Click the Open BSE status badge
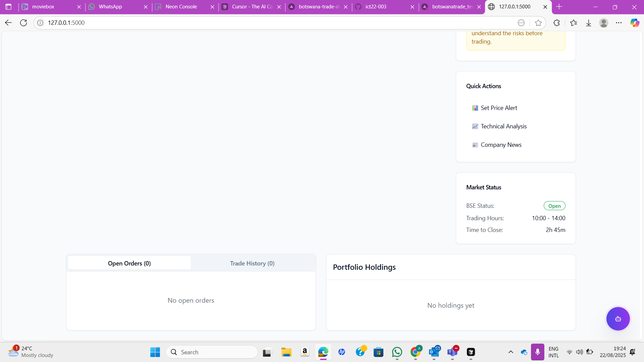This screenshot has height=362, width=644. click(554, 206)
